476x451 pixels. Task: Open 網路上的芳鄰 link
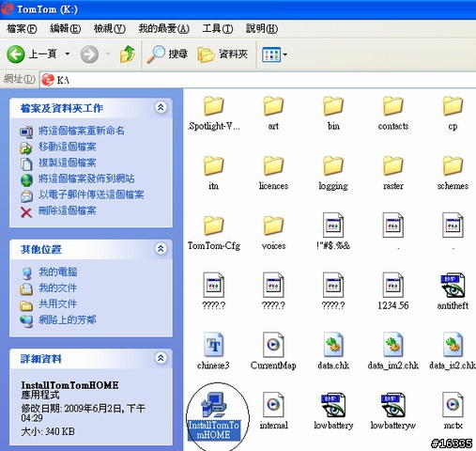pos(68,319)
